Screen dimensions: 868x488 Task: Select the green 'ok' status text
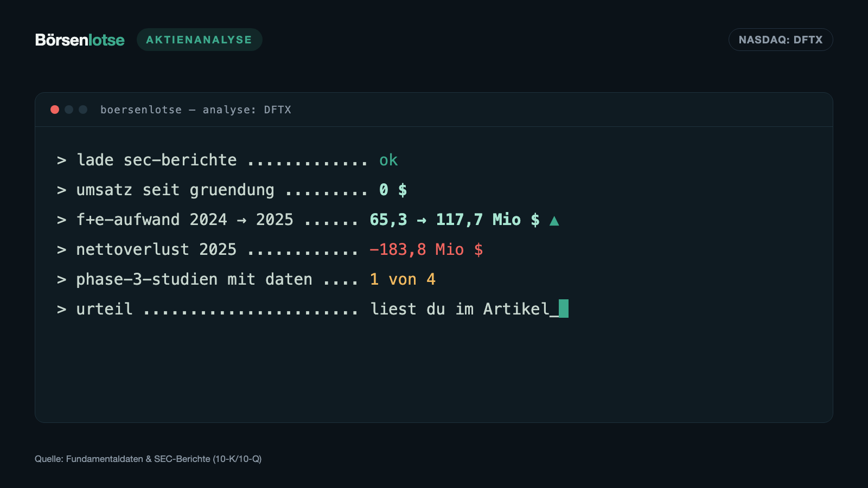(x=388, y=160)
